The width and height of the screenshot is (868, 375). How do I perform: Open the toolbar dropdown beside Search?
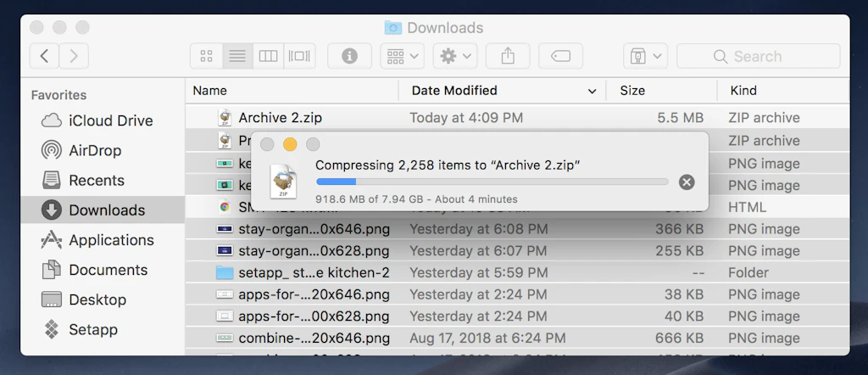pos(645,56)
